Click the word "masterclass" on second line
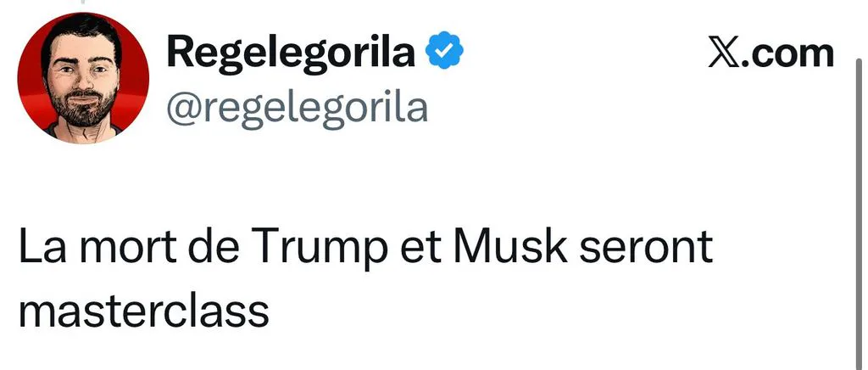868x370 pixels. click(144, 311)
